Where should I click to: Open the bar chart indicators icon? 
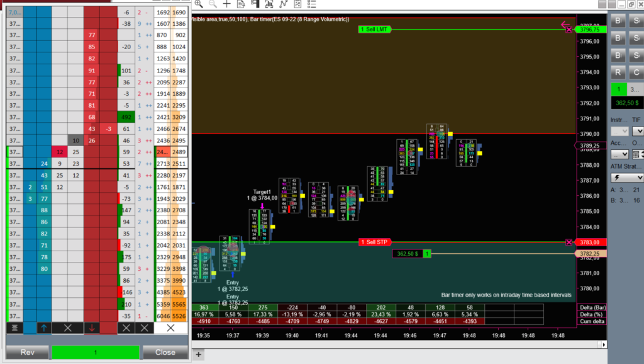[x=269, y=4]
